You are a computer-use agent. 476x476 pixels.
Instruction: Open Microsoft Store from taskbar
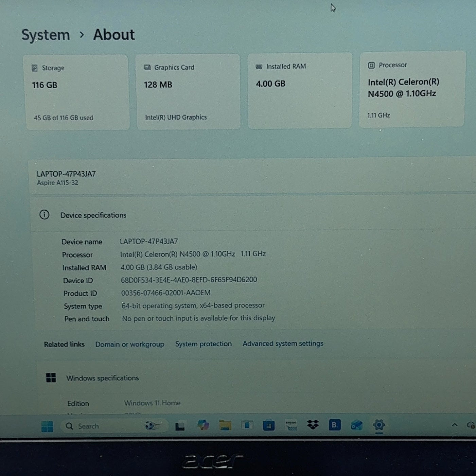click(269, 425)
